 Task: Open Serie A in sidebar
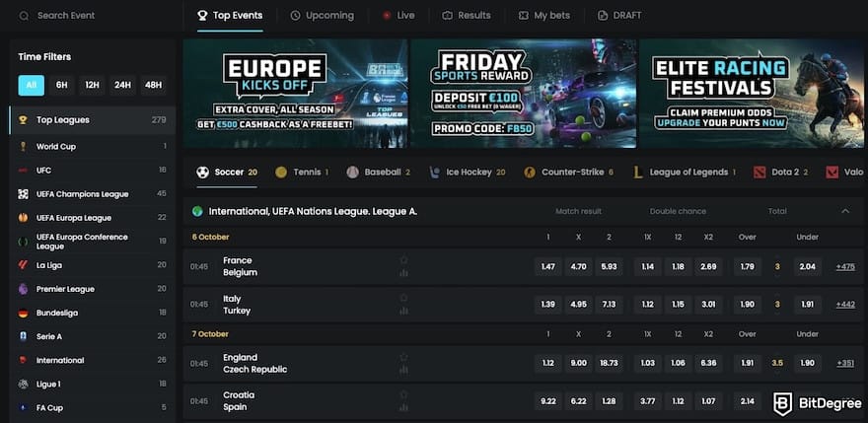tap(93, 336)
